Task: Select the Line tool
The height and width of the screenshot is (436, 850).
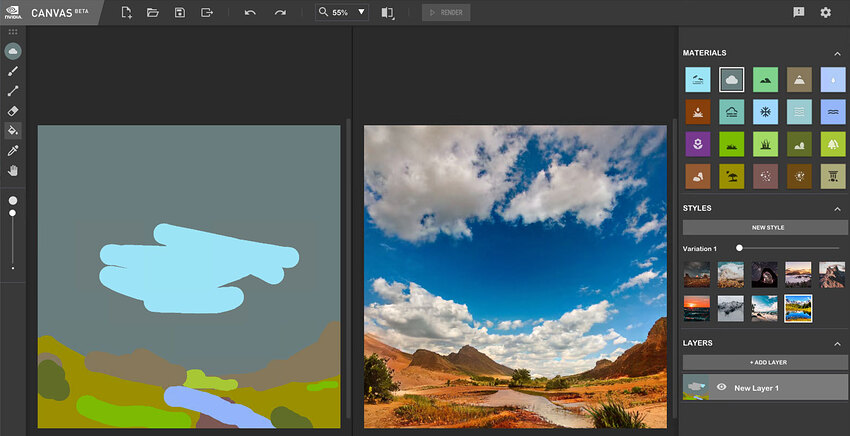Action: coord(13,91)
